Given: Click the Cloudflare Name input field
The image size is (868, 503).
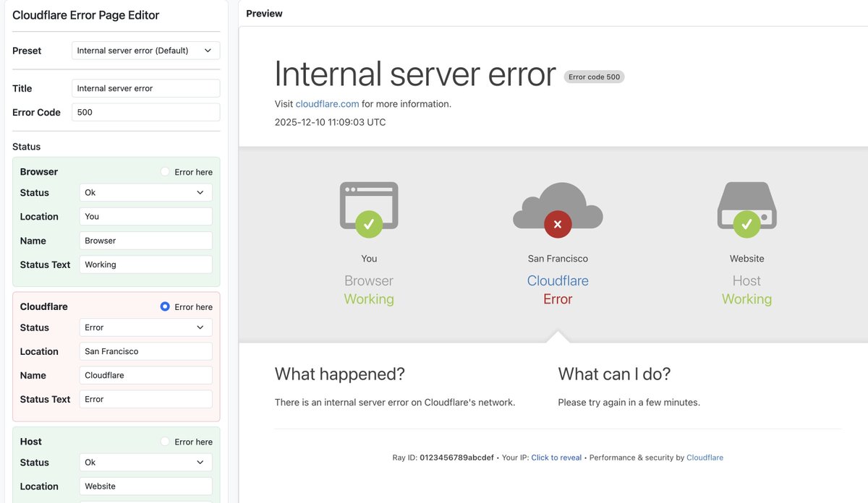Looking at the screenshot, I should tap(145, 375).
